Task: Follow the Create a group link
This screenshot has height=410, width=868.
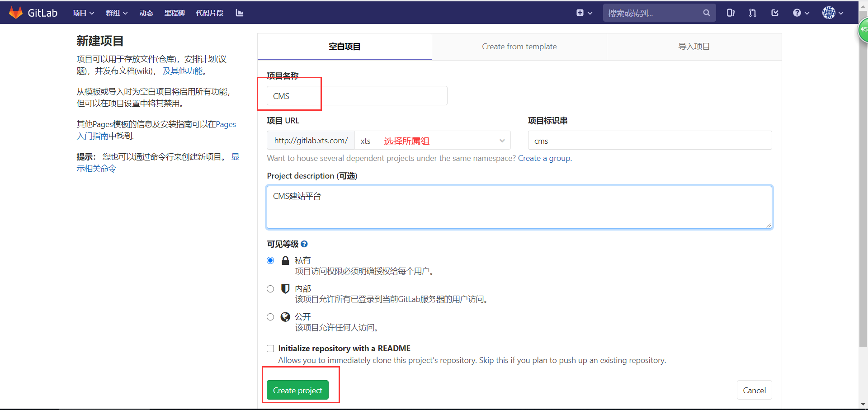Action: tap(544, 158)
